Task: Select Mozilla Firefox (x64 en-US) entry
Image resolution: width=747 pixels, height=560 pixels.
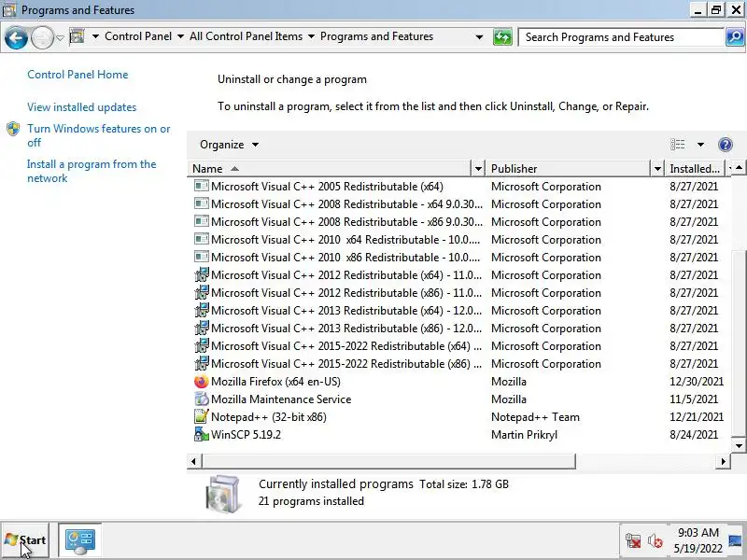Action: point(275,382)
